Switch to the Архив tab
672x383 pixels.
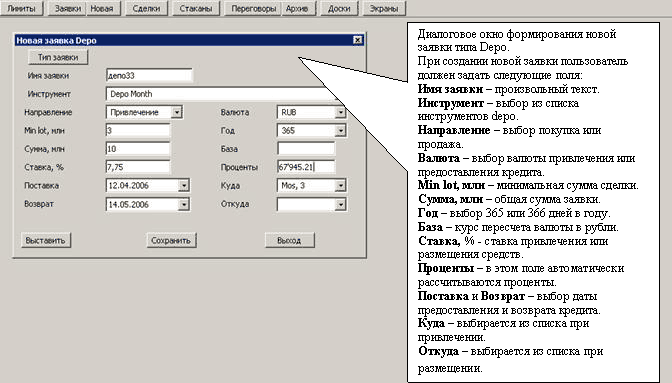pos(298,8)
